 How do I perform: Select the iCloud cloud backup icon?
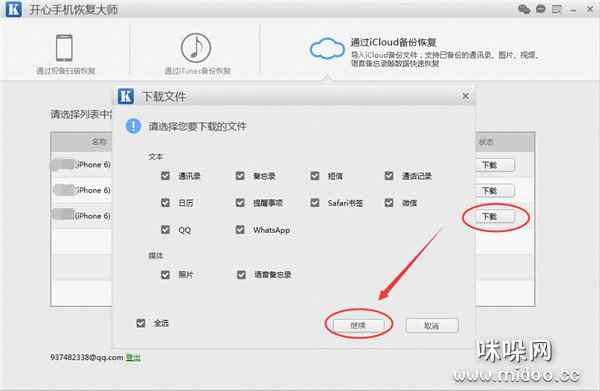click(x=327, y=49)
